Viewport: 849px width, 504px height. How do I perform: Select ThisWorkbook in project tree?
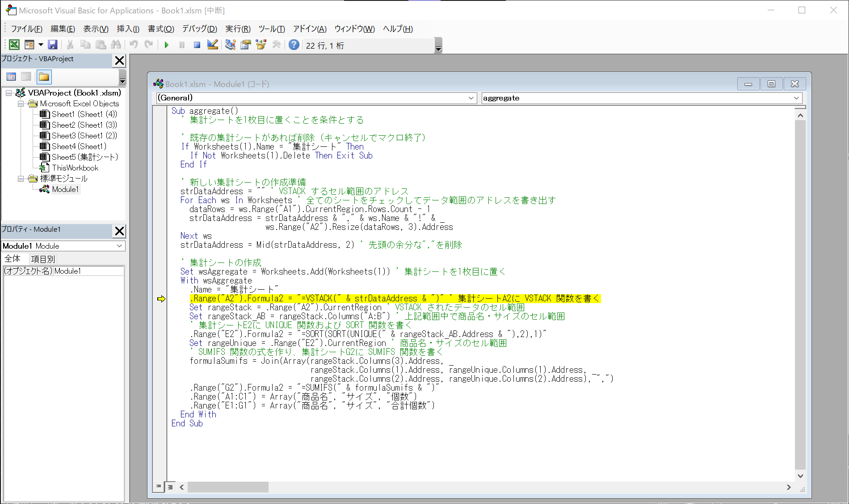click(75, 168)
